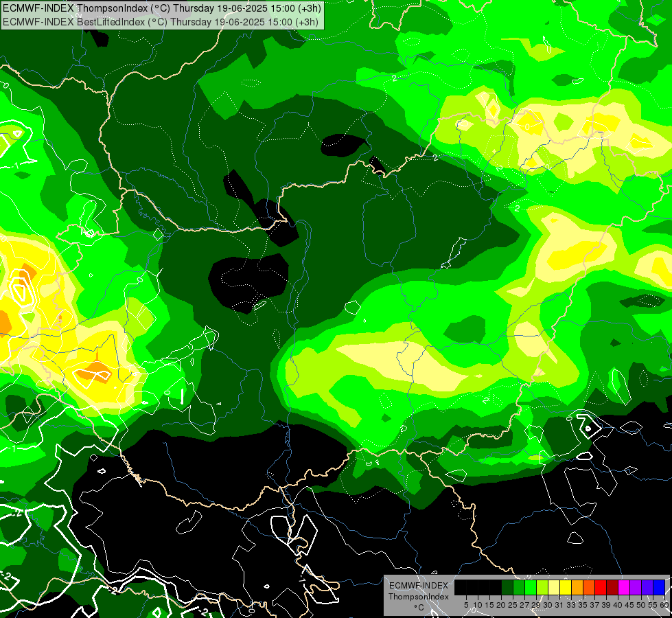This screenshot has height=618, width=672.
Task: Select the bright green 27-29 legend swatch
Action: point(531,587)
